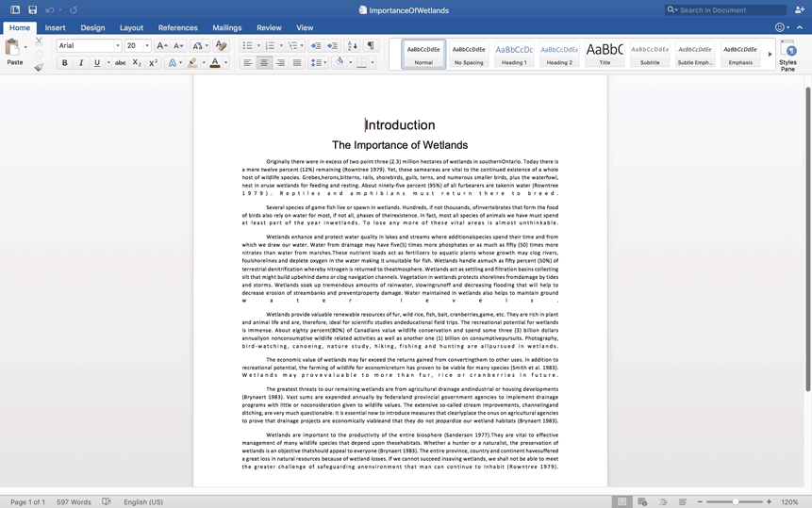Decrease font size with small A icon
Image resolution: width=812 pixels, height=508 pixels.
[x=178, y=45]
